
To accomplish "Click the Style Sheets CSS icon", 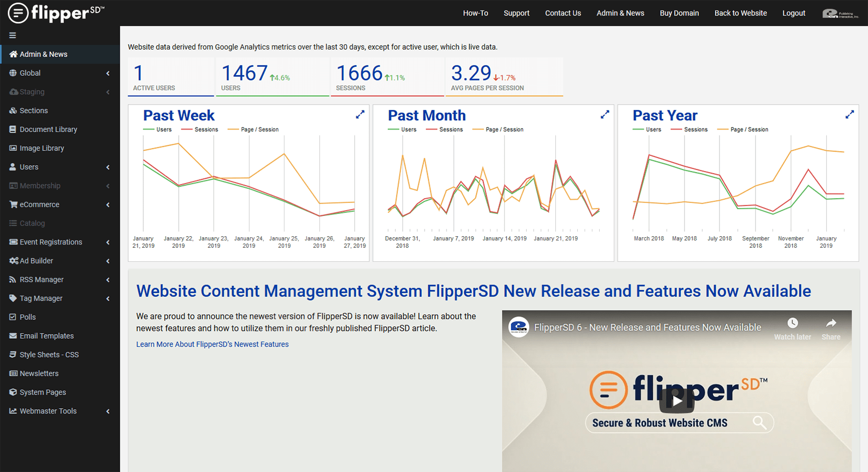I will pos(13,355).
